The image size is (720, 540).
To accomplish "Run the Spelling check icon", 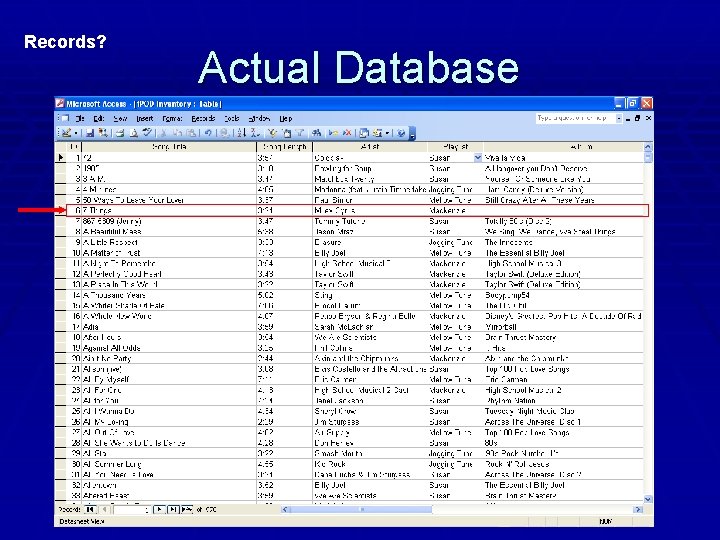I will pos(147,133).
